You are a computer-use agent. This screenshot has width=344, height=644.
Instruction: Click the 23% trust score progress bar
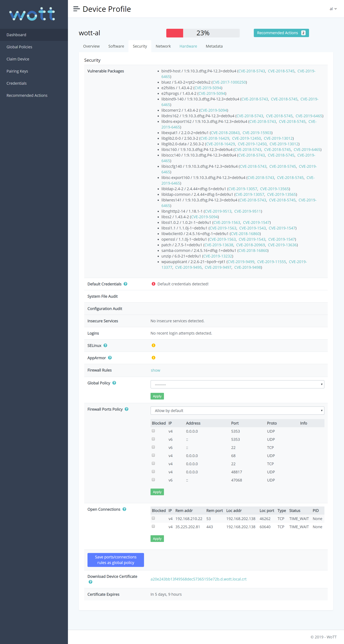[203, 33]
